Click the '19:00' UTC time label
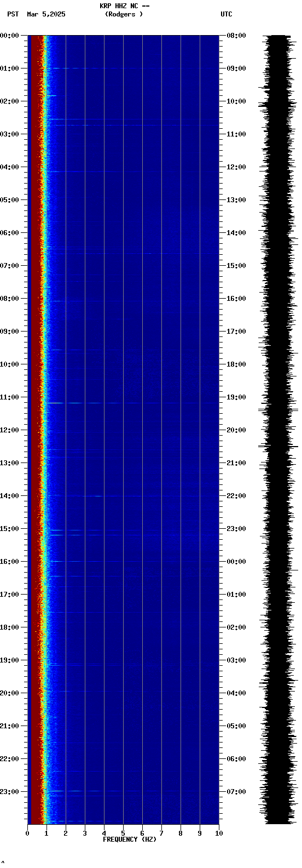 pyautogui.click(x=236, y=397)
